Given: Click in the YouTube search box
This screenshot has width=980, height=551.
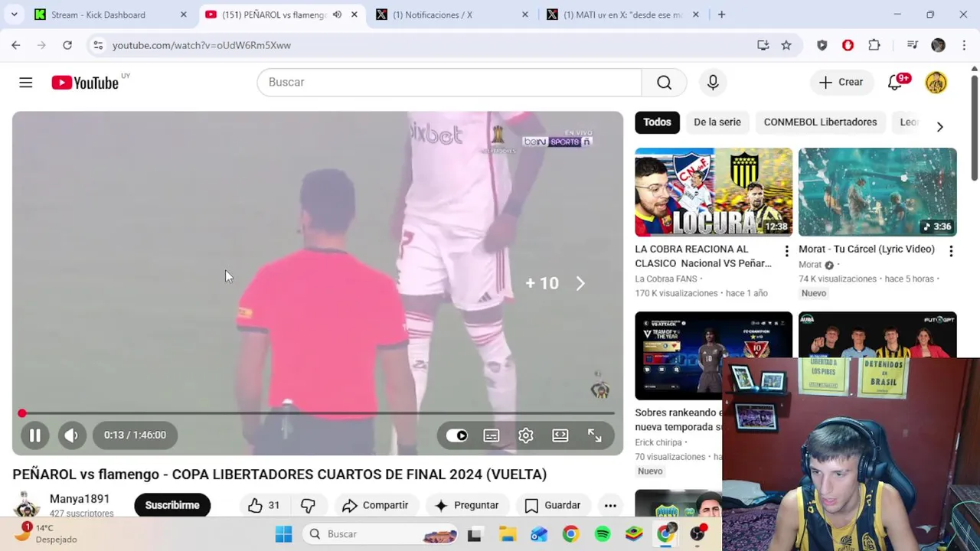Looking at the screenshot, I should point(449,83).
